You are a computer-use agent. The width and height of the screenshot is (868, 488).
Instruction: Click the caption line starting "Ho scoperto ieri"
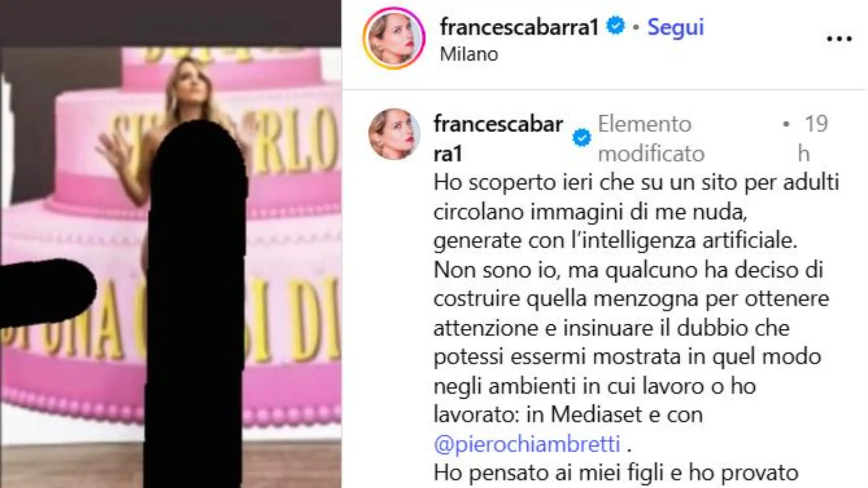pyautogui.click(x=636, y=183)
